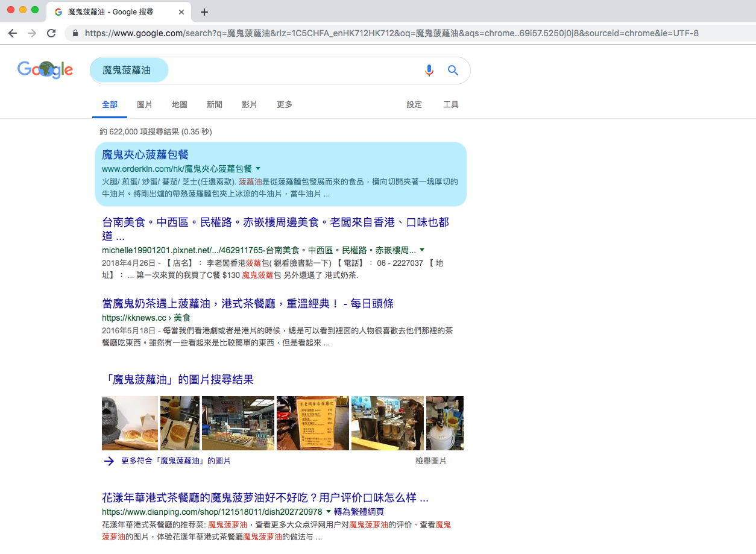756x554 pixels.
Task: Click the Moai statue with bun thumbnail
Action: coord(130,423)
